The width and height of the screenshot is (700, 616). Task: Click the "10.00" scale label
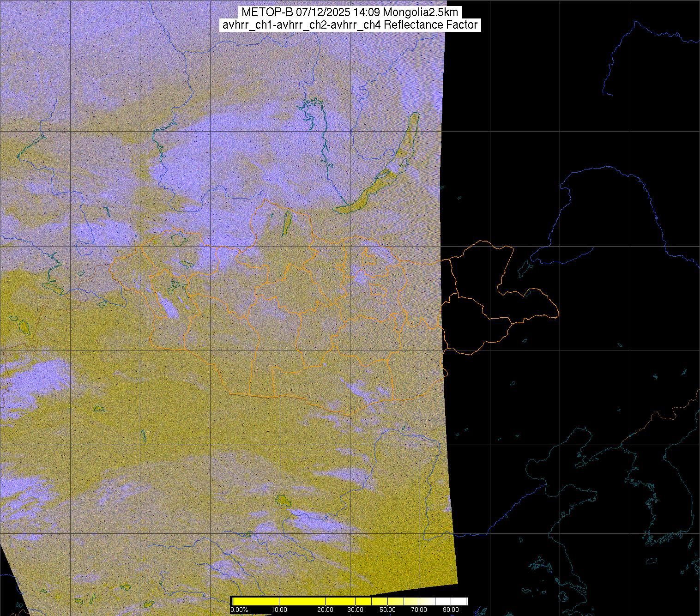280,610
